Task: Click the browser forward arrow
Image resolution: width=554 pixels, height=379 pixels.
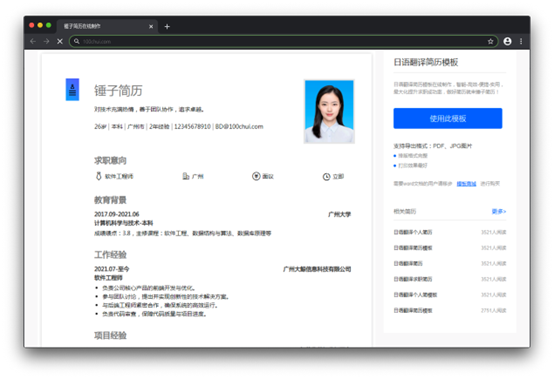Action: click(46, 41)
